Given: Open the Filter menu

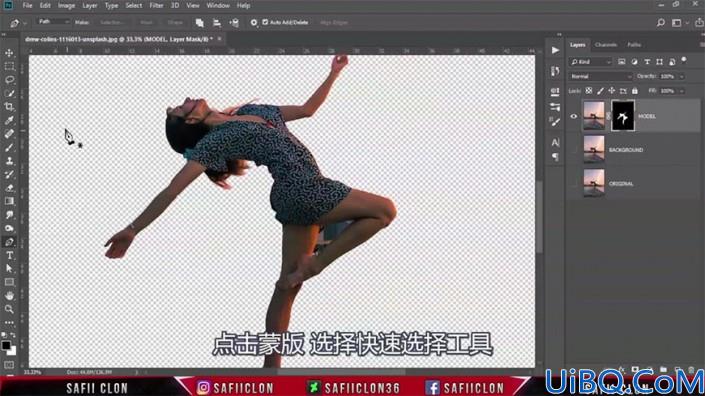Looking at the screenshot, I should pos(156,5).
